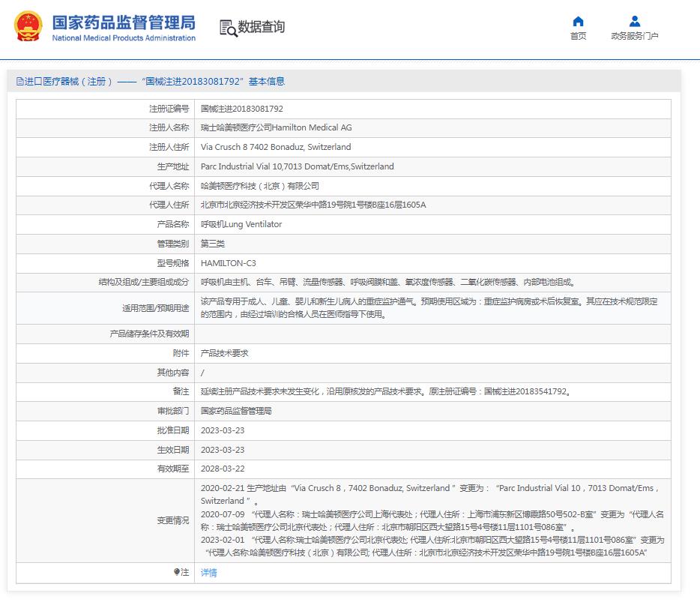Click the Hamilton Medical AG registrant name cell
Image resolution: width=700 pixels, height=605 pixels.
coord(276,128)
